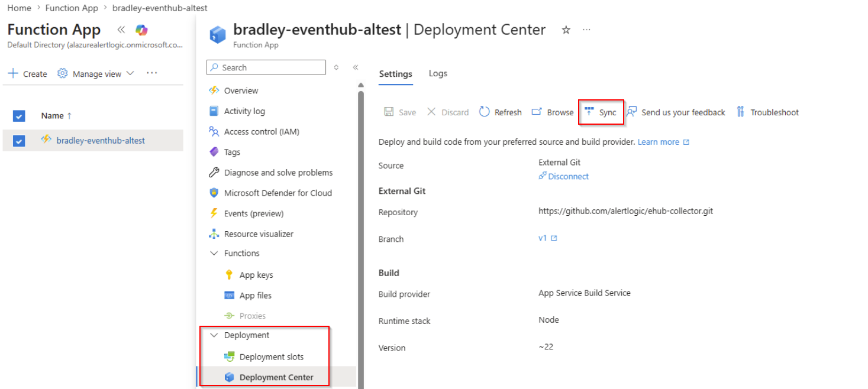
Task: Click the Function App breadcrumb link
Action: tap(72, 8)
